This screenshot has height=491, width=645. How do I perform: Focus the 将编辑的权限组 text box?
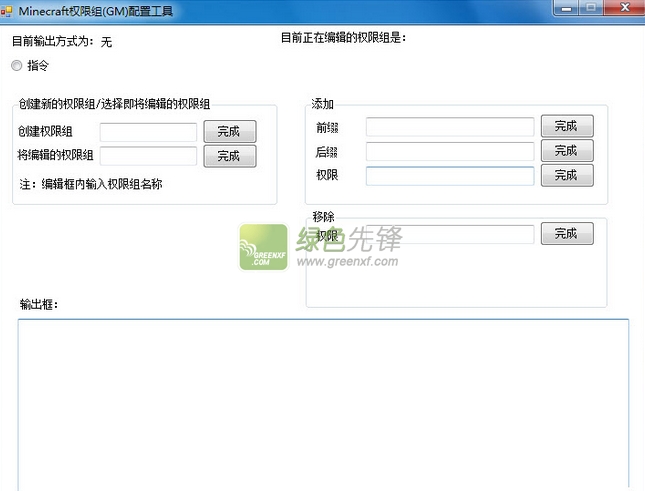(148, 156)
